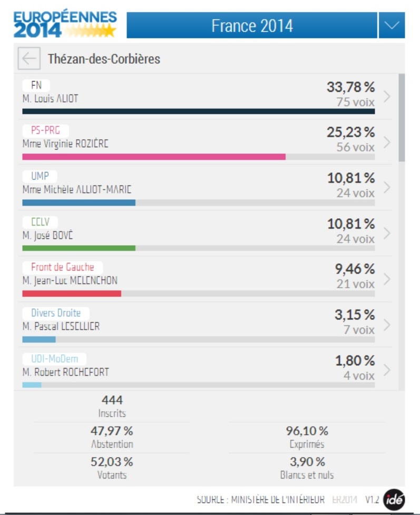Click the FN party label
This screenshot has height=515, width=420.
[x=36, y=85]
